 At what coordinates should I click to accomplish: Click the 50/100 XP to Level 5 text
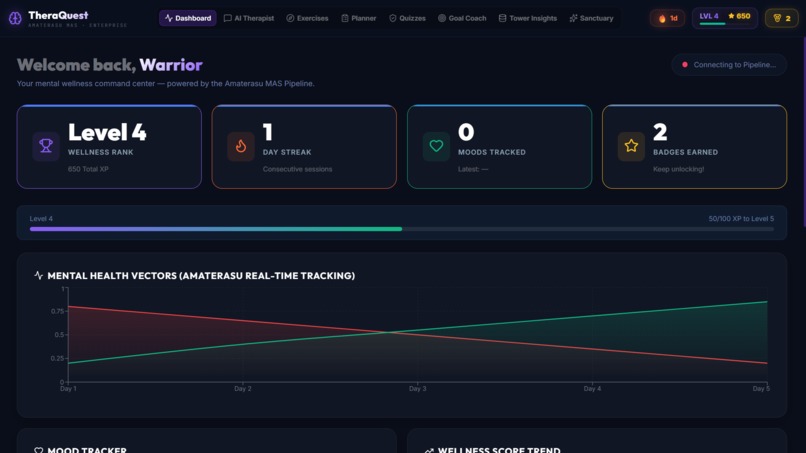pos(741,219)
